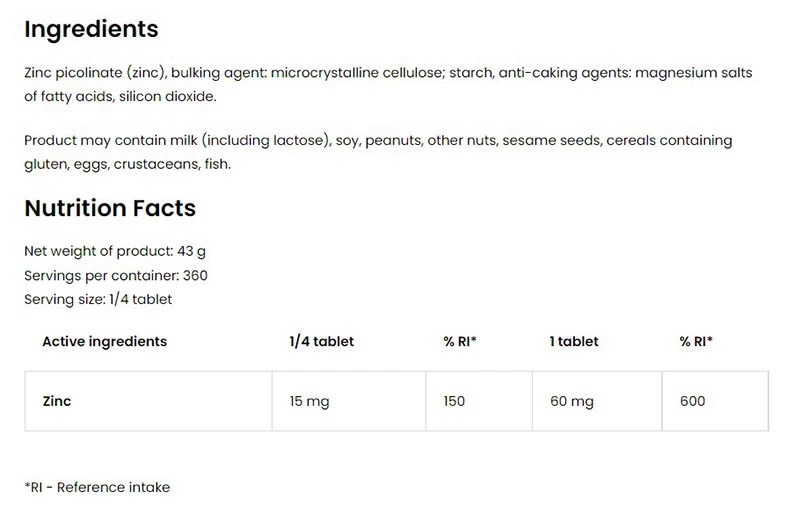Click the 'Serving size: 1/4 tablet' line
This screenshot has width=800, height=528.
point(98,299)
